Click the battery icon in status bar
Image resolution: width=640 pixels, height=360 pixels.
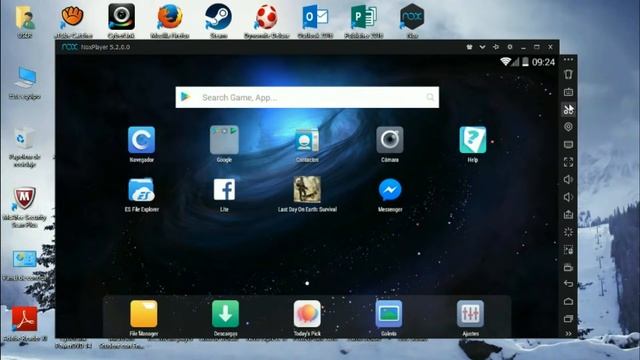(x=525, y=62)
